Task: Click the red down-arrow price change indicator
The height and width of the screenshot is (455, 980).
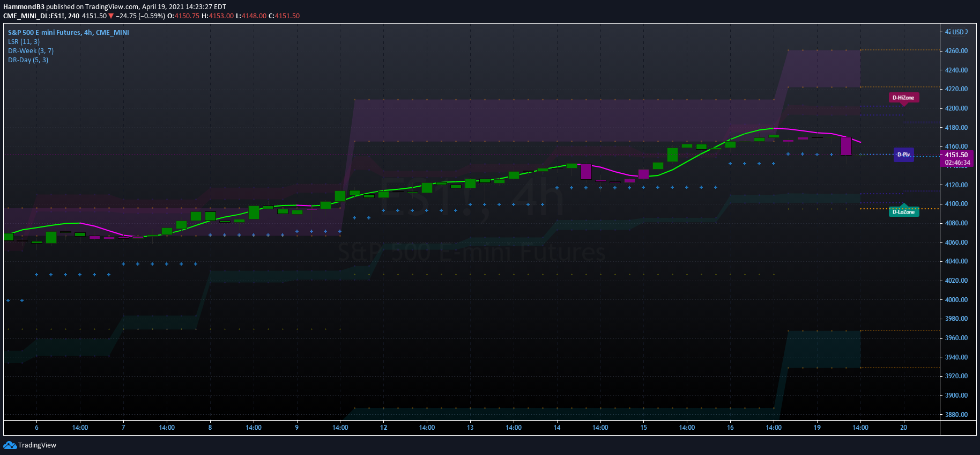Action: [x=112, y=16]
